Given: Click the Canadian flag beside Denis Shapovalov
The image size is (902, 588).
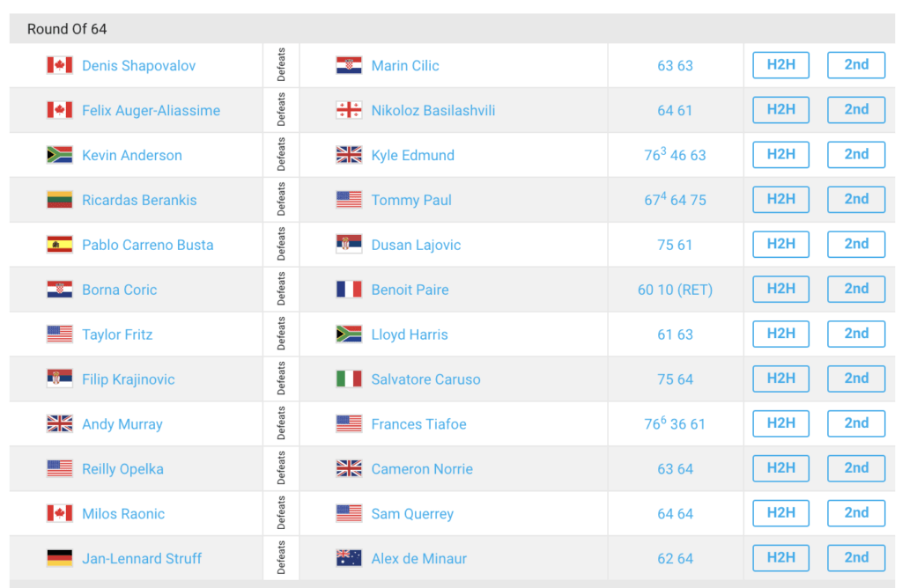Looking at the screenshot, I should pyautogui.click(x=60, y=65).
